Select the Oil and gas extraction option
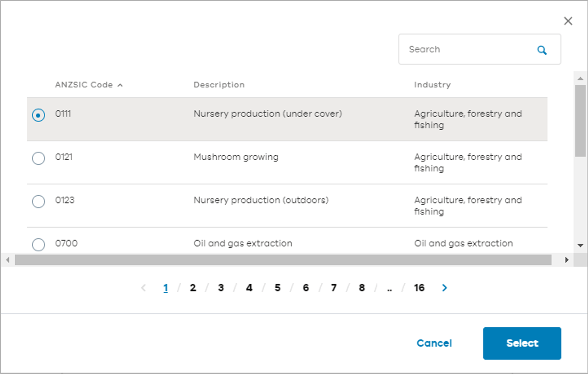 38,244
